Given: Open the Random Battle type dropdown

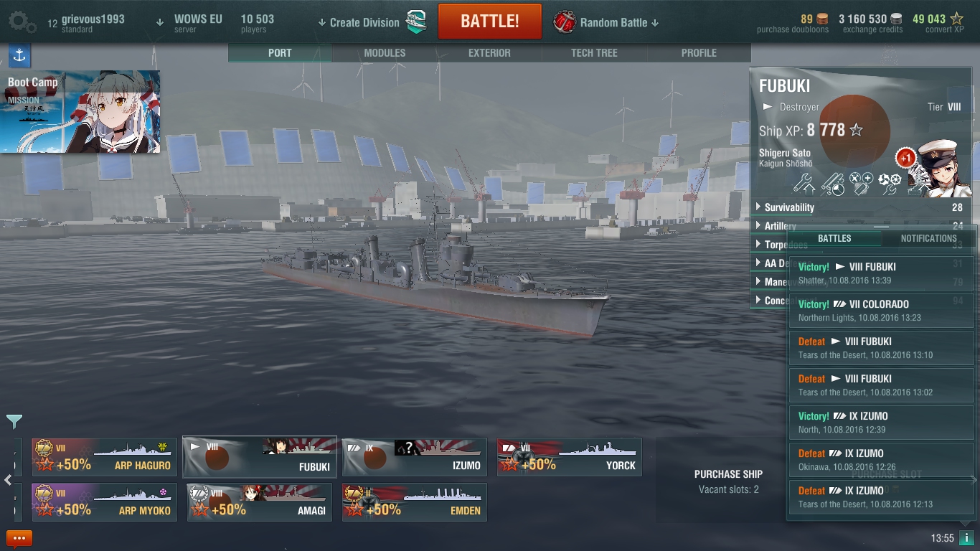Looking at the screenshot, I should [x=607, y=22].
